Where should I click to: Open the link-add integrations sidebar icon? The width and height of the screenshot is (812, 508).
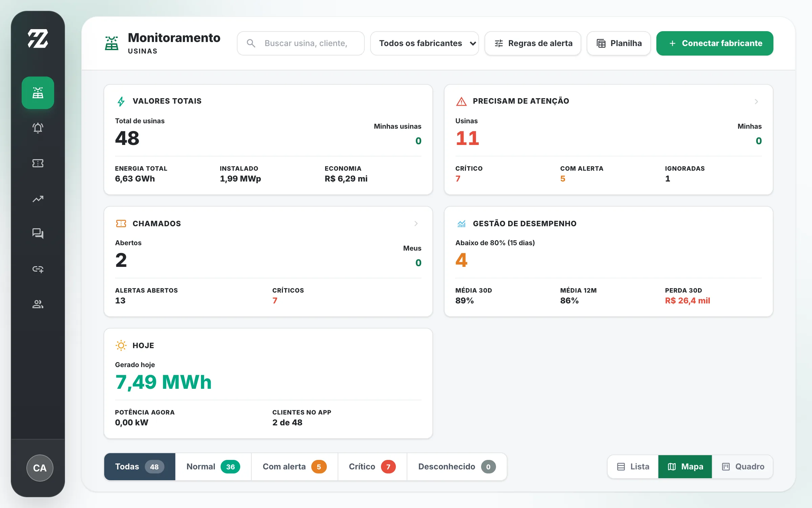click(x=38, y=269)
